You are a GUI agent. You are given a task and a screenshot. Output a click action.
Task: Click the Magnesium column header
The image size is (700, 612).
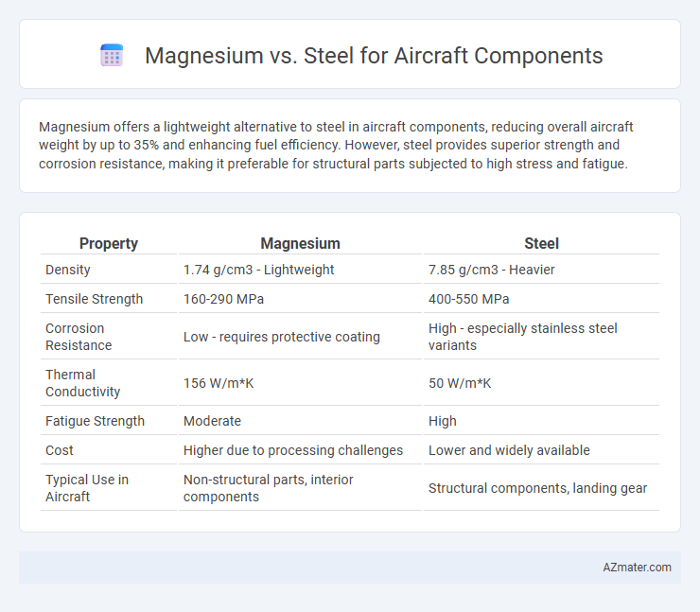click(300, 243)
